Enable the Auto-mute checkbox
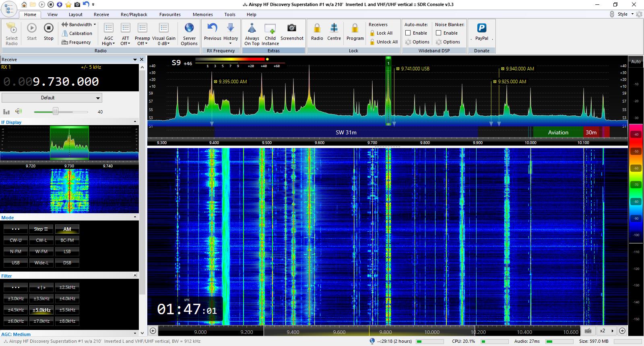 (x=408, y=33)
